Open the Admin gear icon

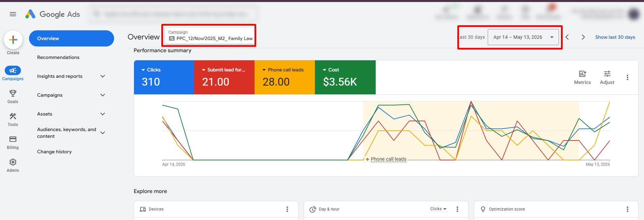click(x=13, y=162)
